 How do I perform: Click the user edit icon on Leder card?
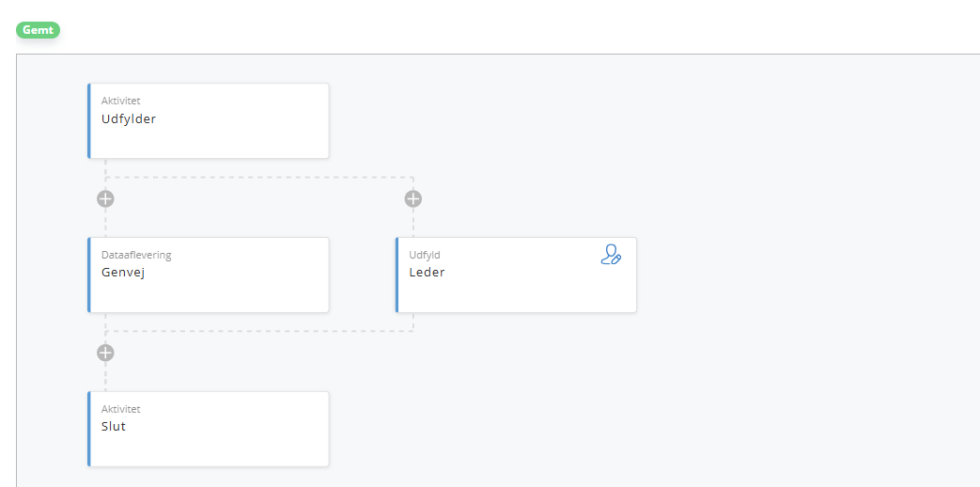point(611,255)
